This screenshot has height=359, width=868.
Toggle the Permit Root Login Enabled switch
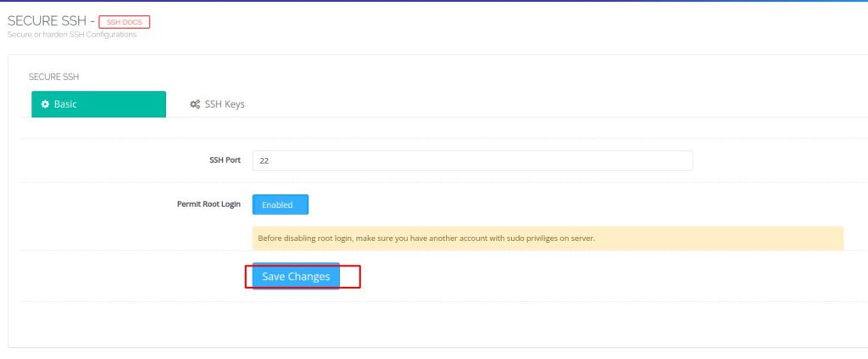pyautogui.click(x=280, y=205)
